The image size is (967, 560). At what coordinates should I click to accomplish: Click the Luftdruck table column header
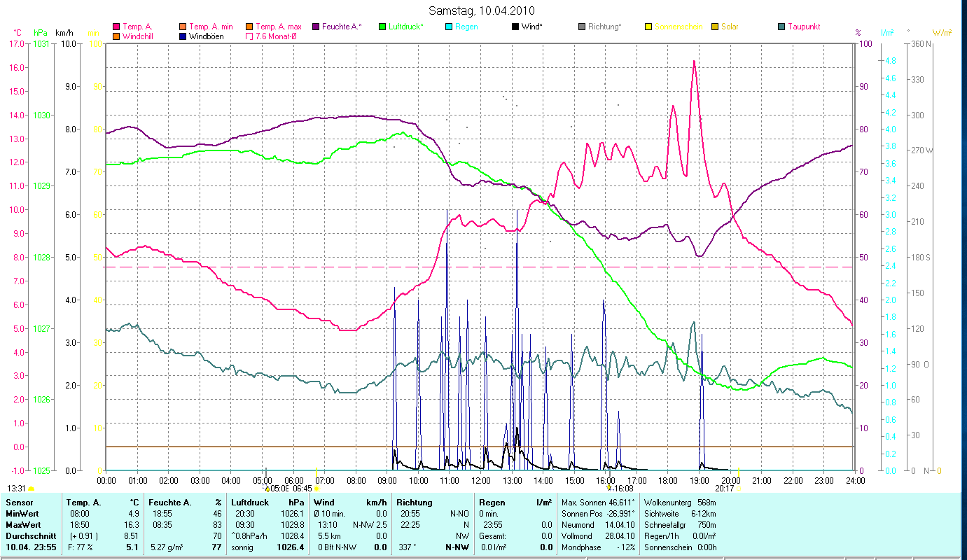251,503
